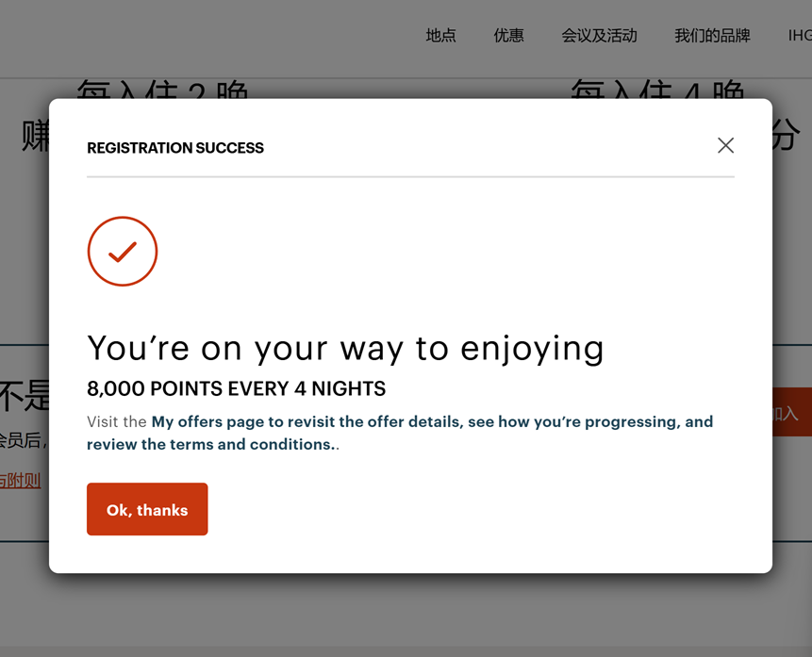Open the partially visible IHG menu item
This screenshot has height=657, width=812.
800,35
